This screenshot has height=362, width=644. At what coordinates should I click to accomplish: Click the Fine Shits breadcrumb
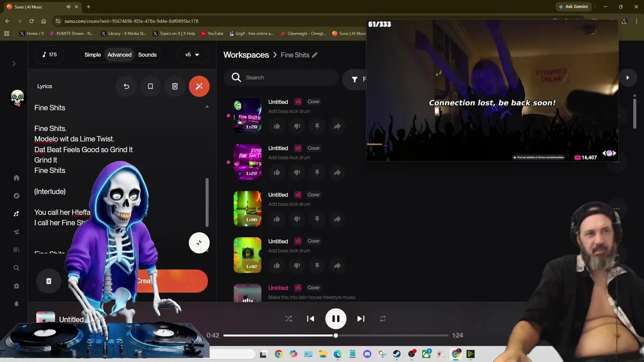point(295,55)
